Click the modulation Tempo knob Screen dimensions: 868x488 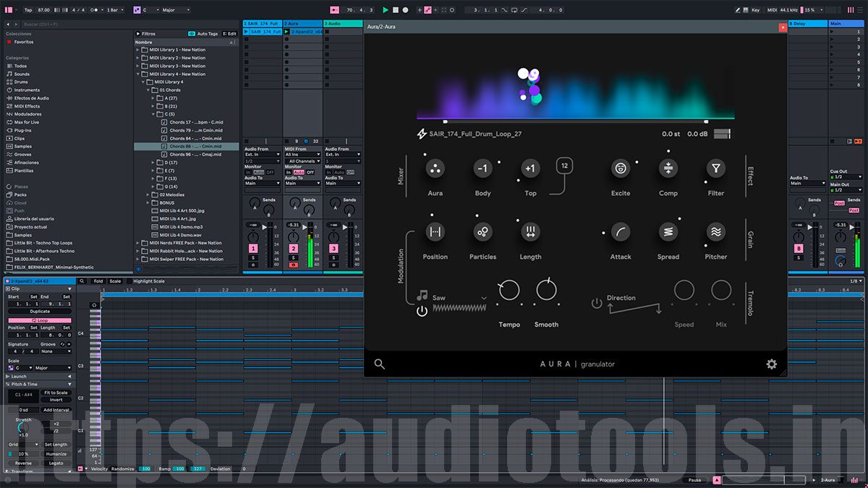pos(509,291)
